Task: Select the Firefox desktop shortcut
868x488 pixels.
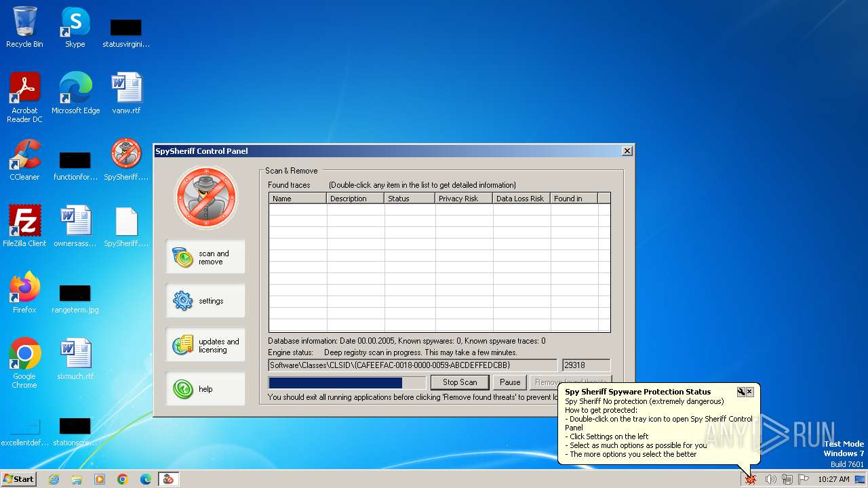Action: coord(24,293)
